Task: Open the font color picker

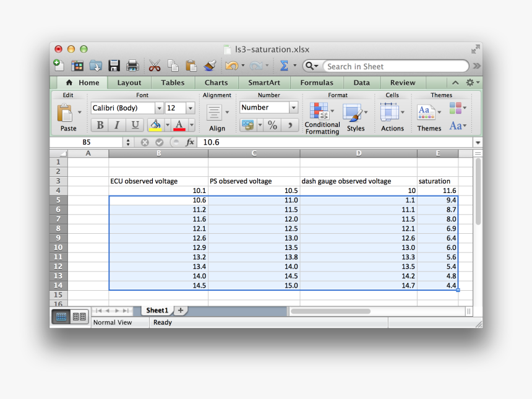Action: (179, 126)
